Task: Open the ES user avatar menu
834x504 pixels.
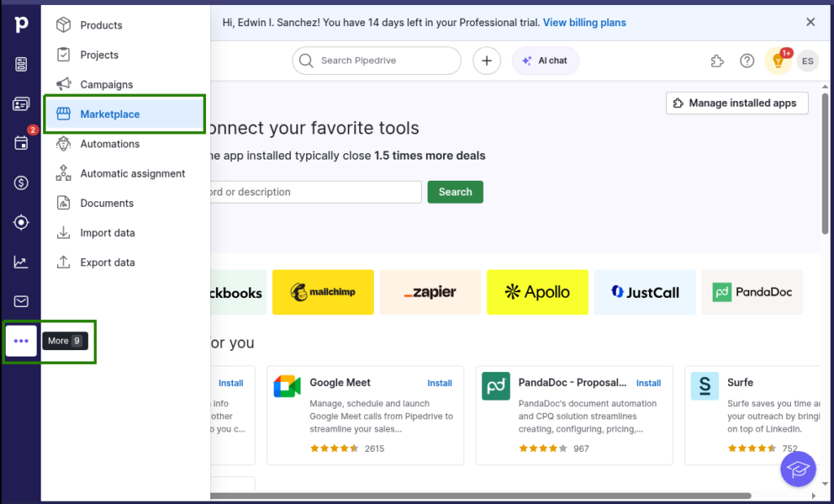Action: click(x=807, y=60)
